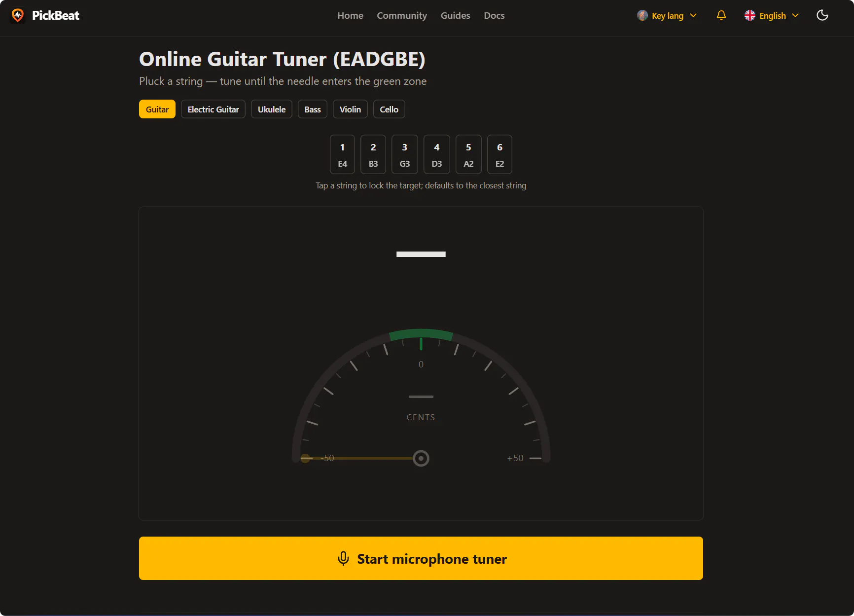
Task: Go to the Home menu item
Action: tap(350, 15)
